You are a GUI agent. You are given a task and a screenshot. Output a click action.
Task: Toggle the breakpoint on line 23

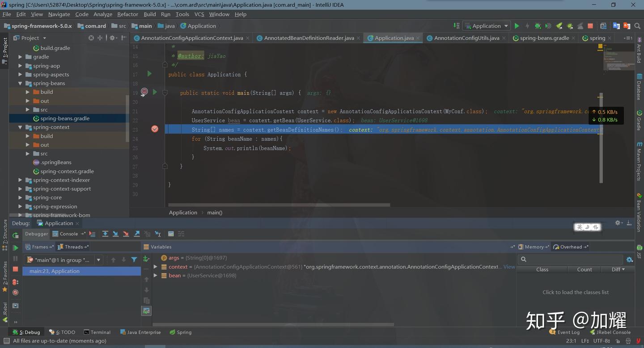[x=155, y=129]
